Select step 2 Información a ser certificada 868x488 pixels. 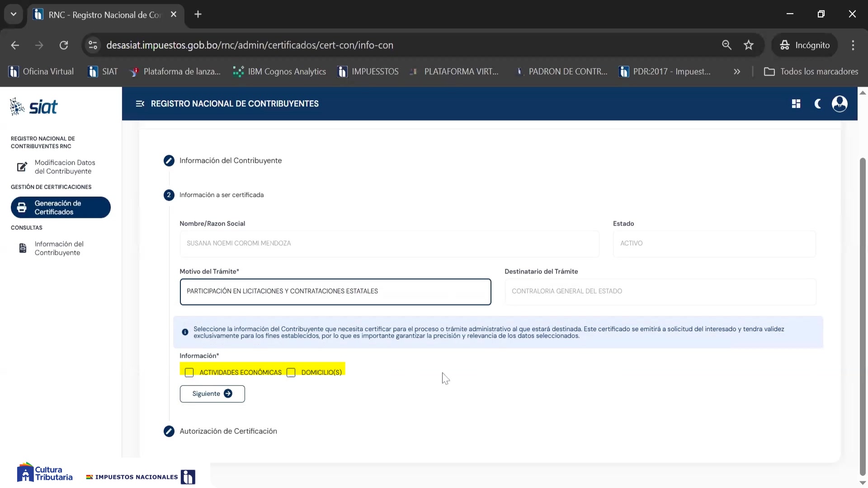[x=213, y=195]
